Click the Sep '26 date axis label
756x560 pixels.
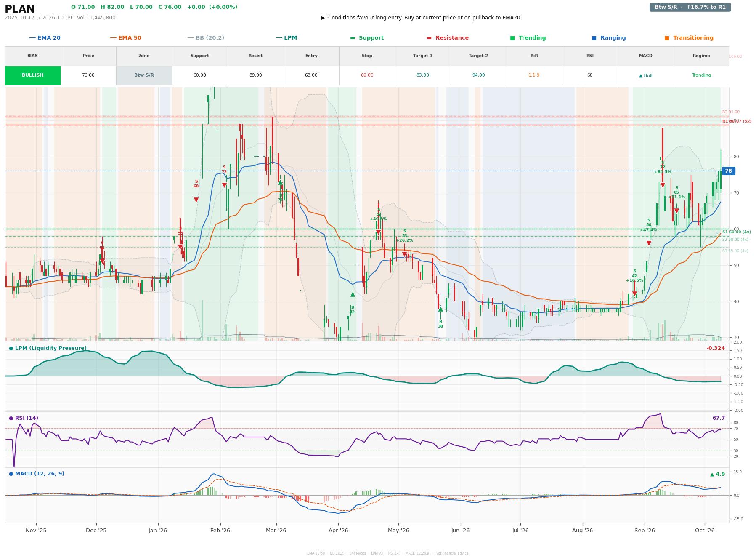pyautogui.click(x=645, y=530)
